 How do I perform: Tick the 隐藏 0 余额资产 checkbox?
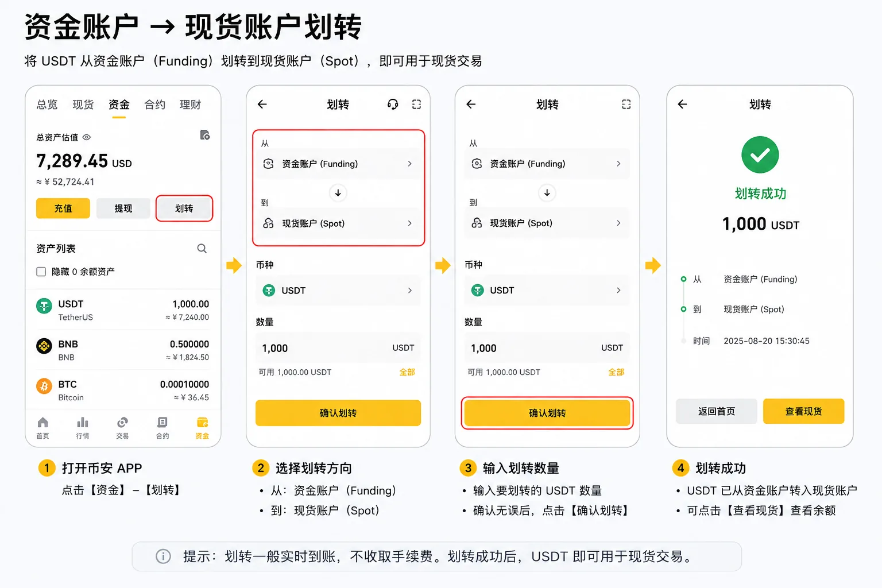(41, 272)
